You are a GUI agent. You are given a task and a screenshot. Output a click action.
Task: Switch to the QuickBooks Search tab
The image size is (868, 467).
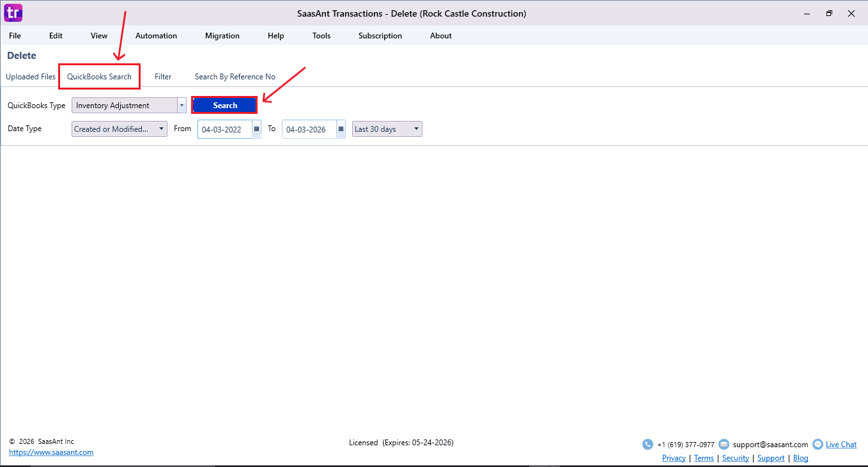click(99, 77)
